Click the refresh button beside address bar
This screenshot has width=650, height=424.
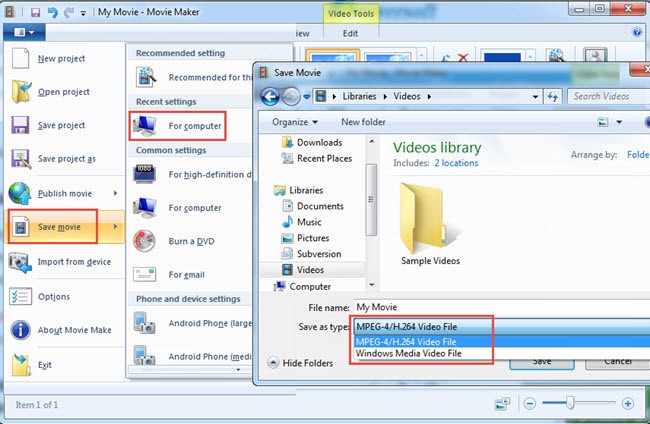coord(553,97)
